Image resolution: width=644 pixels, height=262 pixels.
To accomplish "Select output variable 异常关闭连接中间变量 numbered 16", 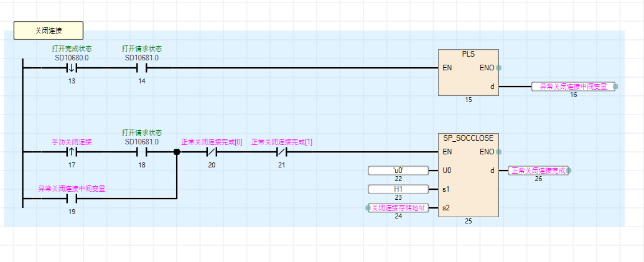I will click(x=573, y=87).
